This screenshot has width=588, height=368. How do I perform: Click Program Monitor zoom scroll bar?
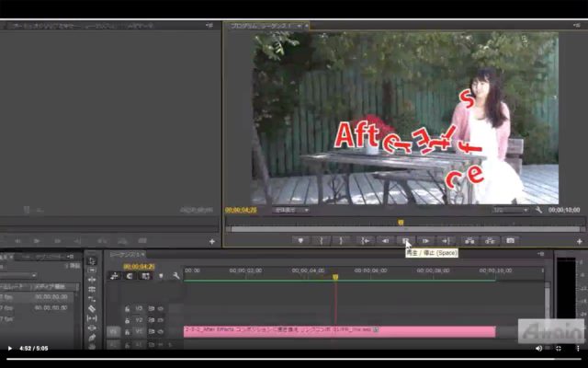point(405,229)
